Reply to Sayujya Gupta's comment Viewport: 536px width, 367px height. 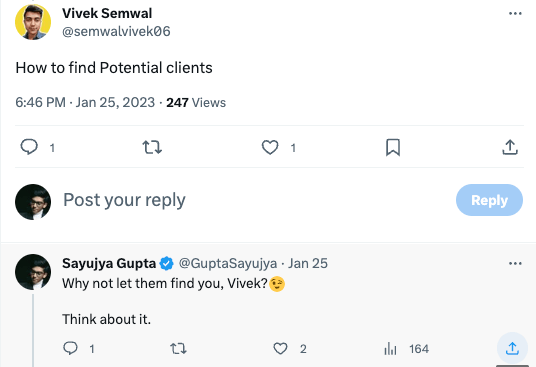click(70, 348)
